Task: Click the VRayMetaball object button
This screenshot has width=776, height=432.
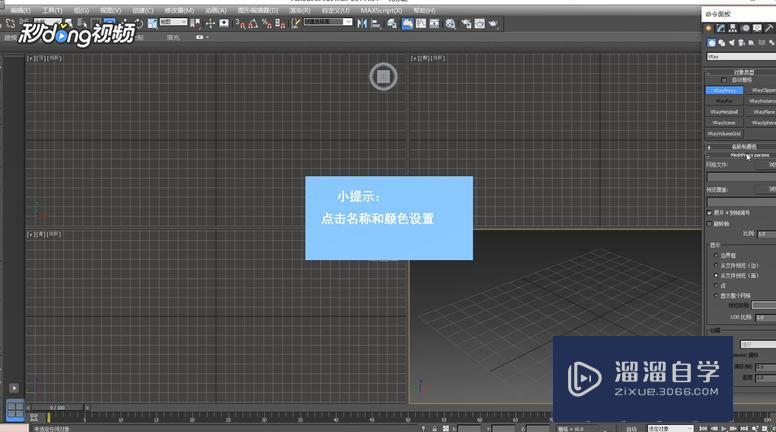Action: tap(724, 112)
